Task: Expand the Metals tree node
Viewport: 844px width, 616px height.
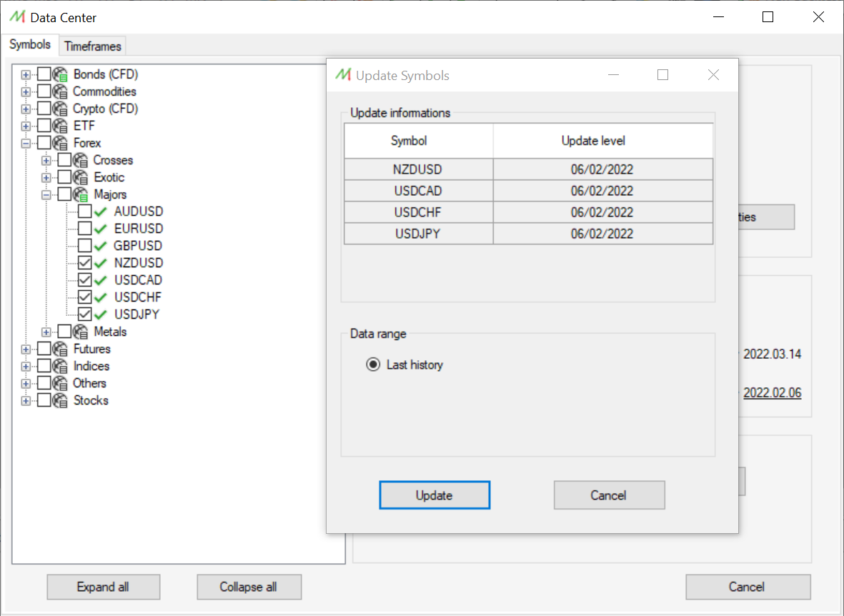Action: click(46, 332)
